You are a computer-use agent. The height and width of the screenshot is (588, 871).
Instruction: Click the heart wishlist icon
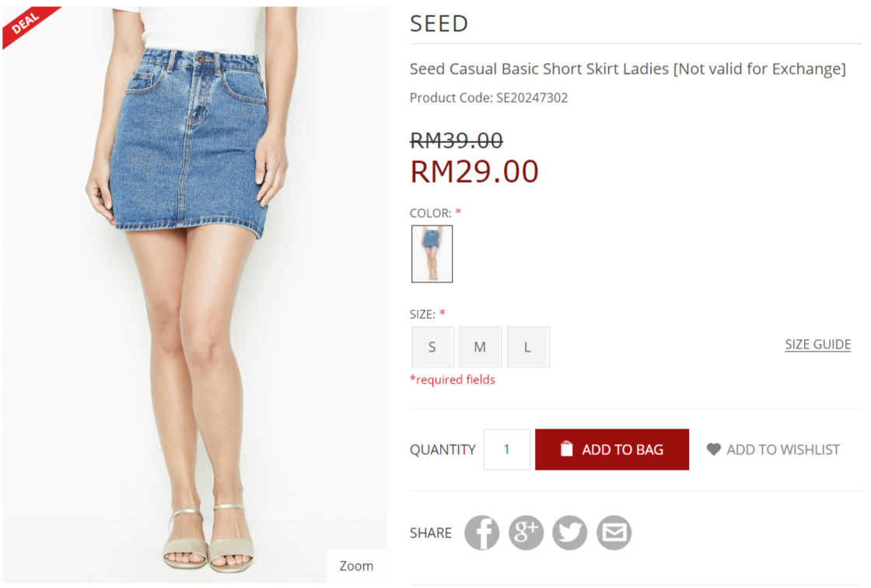713,450
